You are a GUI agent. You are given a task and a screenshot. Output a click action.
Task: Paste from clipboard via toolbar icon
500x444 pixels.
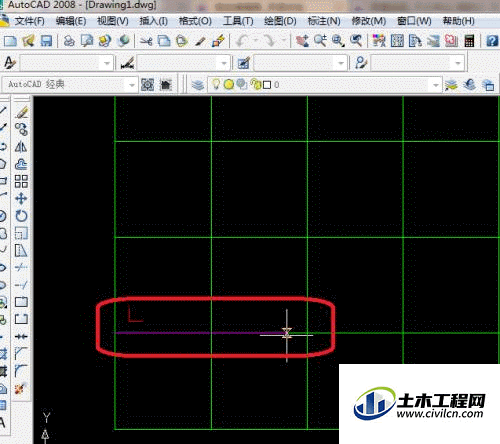[182, 41]
